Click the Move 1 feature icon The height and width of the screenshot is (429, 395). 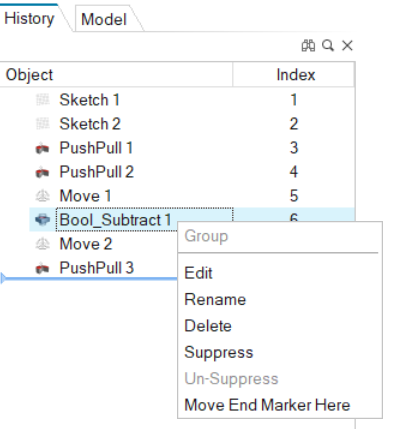(42, 196)
